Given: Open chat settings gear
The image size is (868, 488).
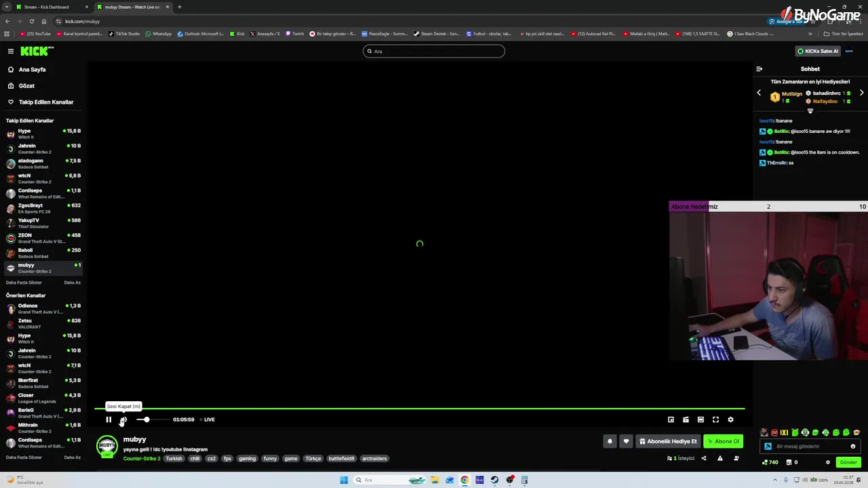Looking at the screenshot, I should pos(827,462).
